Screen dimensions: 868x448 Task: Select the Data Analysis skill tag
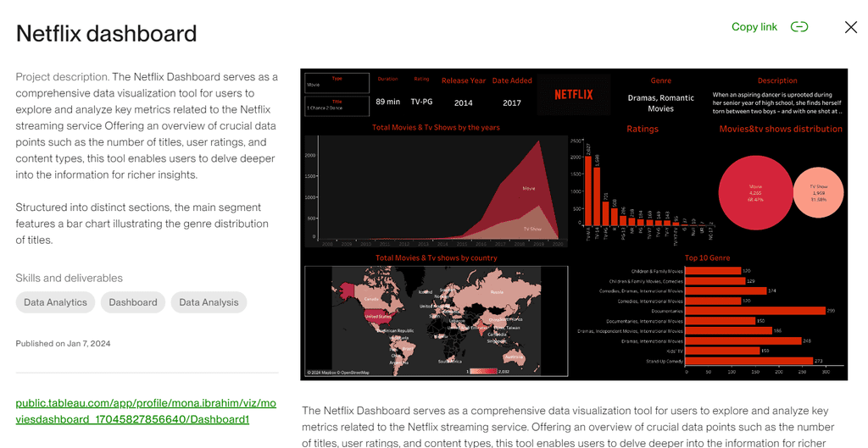click(x=209, y=302)
